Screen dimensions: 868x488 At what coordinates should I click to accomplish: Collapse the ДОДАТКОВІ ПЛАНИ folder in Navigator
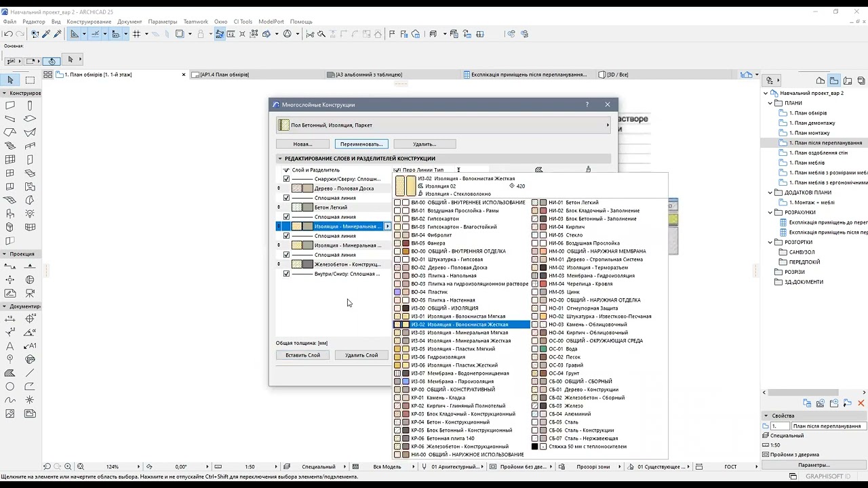pyautogui.click(x=770, y=192)
